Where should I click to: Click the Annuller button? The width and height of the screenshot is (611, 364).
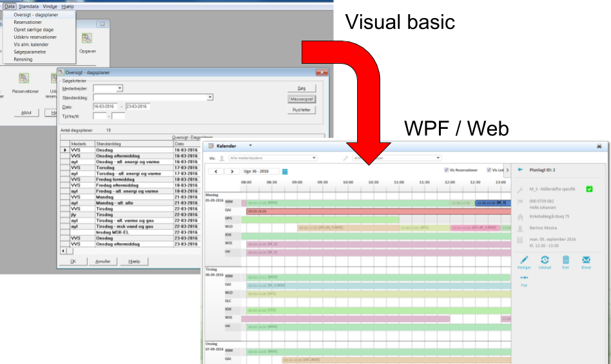point(103,262)
